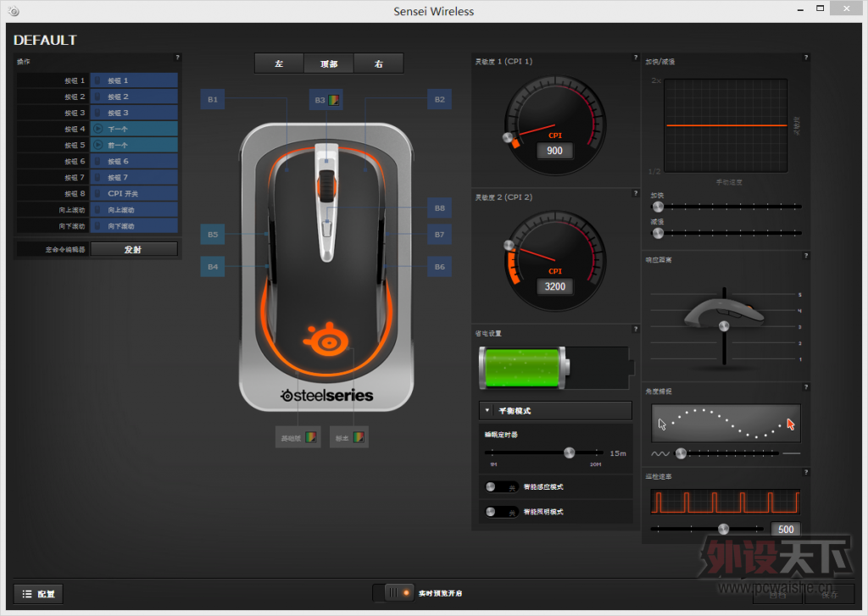
Task: Open 按钮 5 assignment showing 前一个
Action: (x=134, y=145)
